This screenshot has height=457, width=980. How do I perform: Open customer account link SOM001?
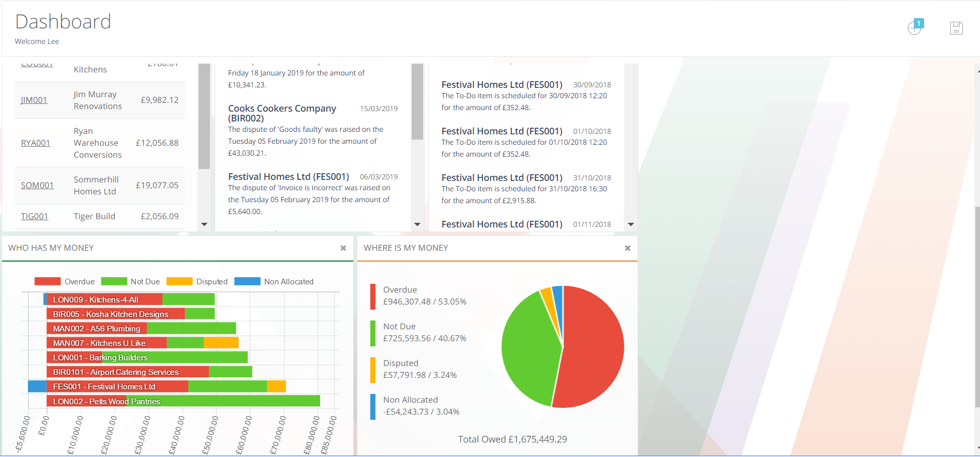37,185
